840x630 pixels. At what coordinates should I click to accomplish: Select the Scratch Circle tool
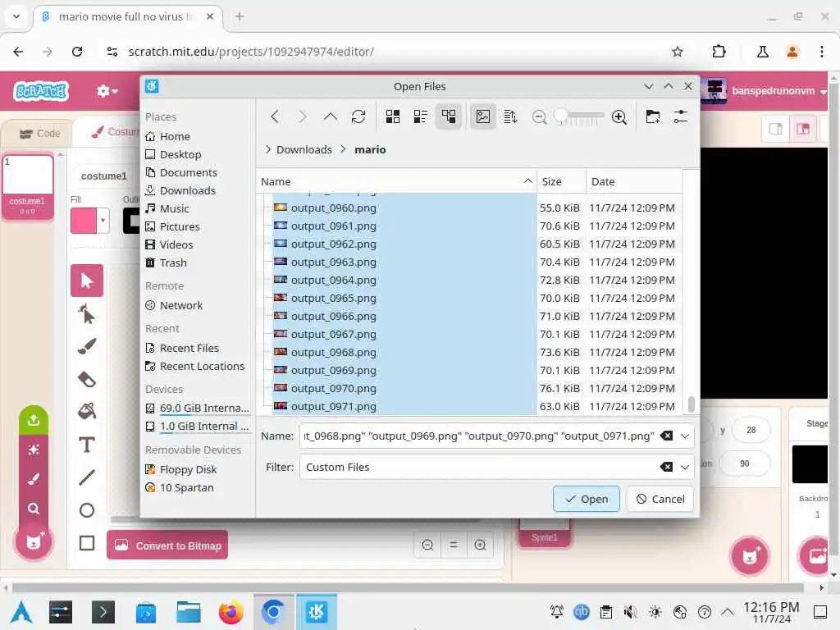click(87, 510)
